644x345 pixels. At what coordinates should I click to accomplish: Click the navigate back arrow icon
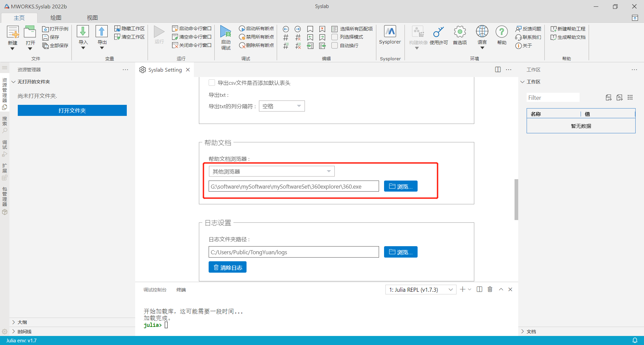(x=286, y=29)
